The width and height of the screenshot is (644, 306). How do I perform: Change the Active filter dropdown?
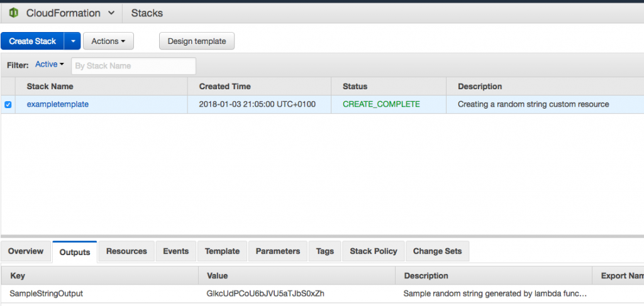(50, 64)
